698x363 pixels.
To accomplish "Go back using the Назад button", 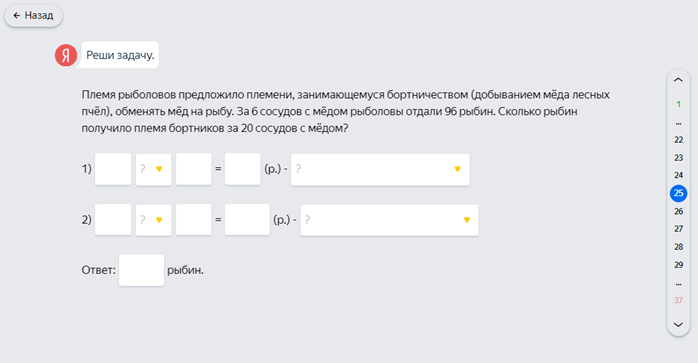I will [33, 16].
